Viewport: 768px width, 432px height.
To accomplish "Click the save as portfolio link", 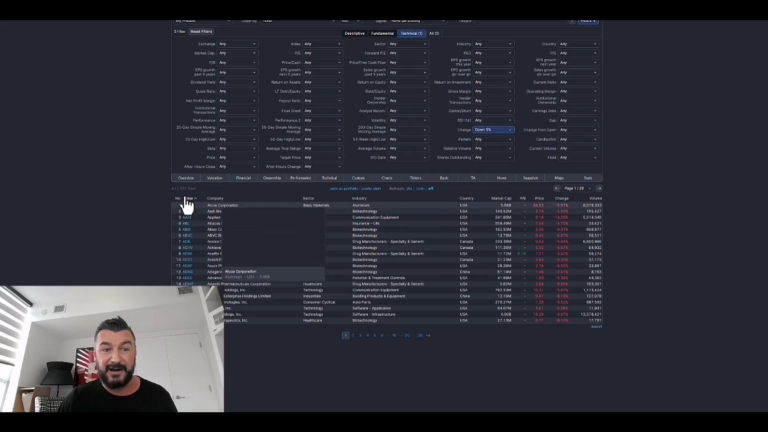I will (x=343, y=188).
